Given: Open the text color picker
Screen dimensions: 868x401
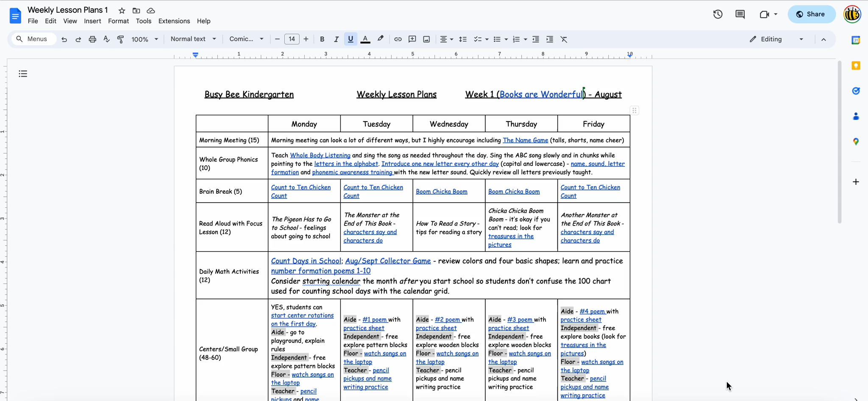Looking at the screenshot, I should click(365, 39).
